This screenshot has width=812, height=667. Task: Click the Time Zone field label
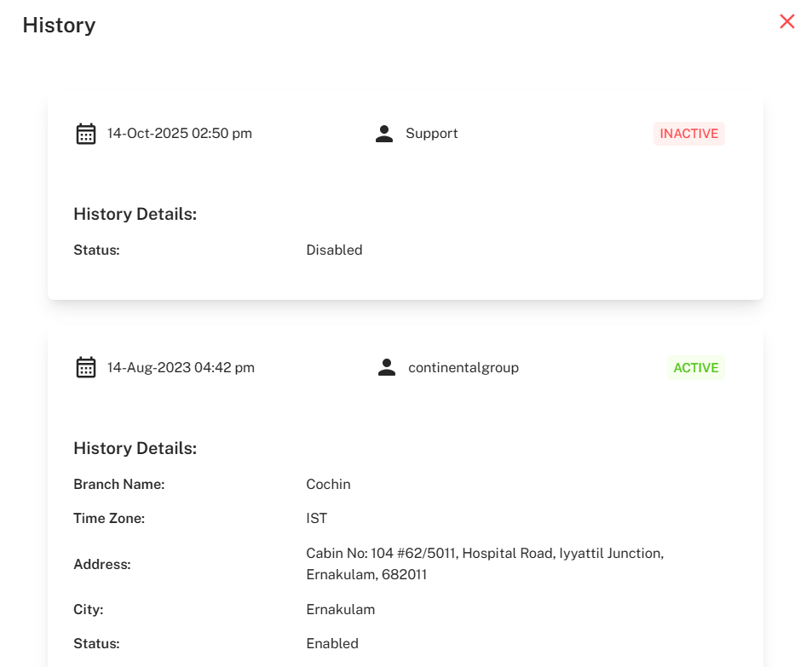[109, 519]
